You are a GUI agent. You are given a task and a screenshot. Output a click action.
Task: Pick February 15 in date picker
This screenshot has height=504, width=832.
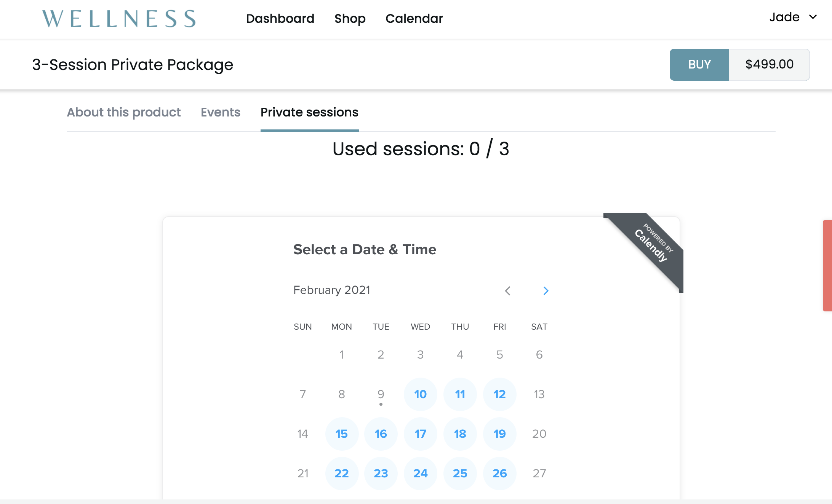[x=342, y=434]
